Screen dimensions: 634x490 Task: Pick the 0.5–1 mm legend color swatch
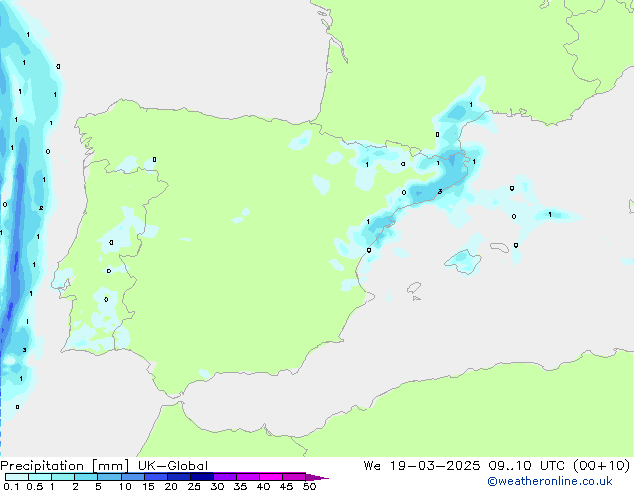(40, 477)
